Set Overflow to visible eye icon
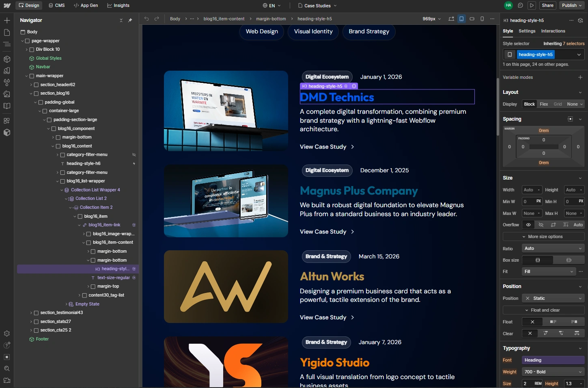 (x=528, y=225)
